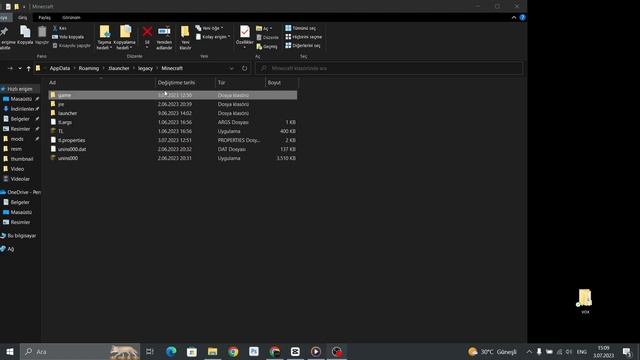Open the Yeni öğe dropdown
The width and height of the screenshot is (640, 360).
tap(209, 28)
